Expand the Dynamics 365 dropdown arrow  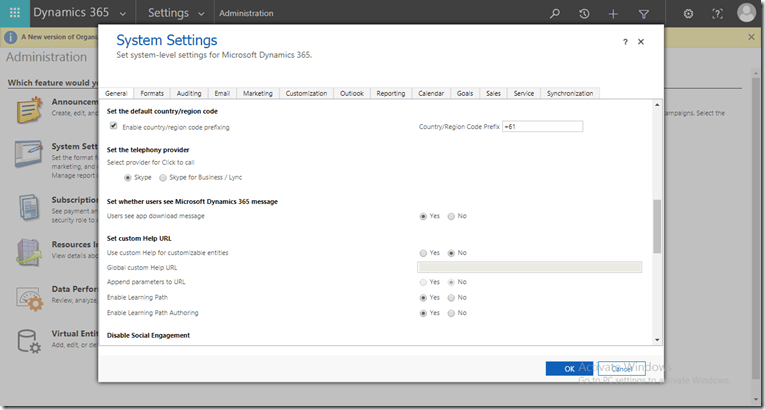[123, 14]
